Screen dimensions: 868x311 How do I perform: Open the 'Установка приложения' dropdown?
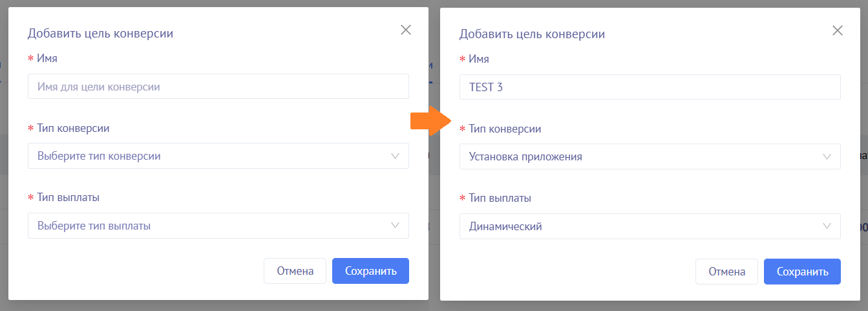tap(640, 156)
